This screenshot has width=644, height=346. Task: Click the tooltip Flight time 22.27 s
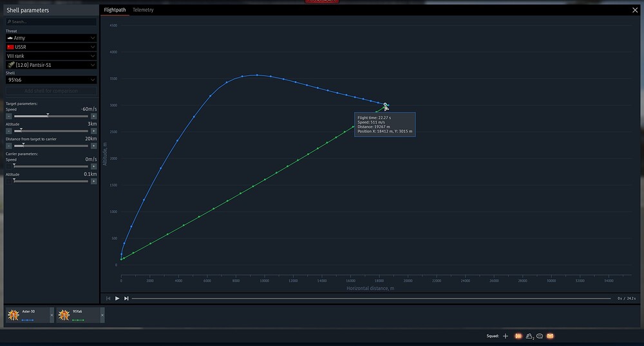(x=374, y=118)
